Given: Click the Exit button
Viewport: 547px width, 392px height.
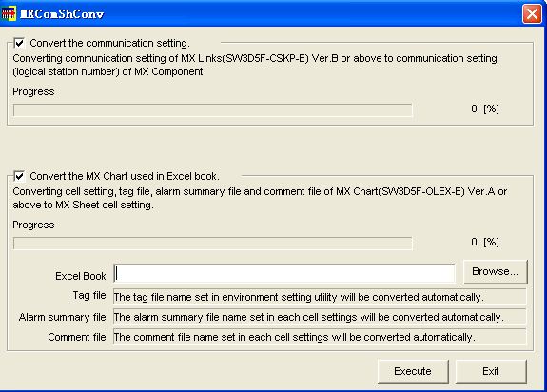Looking at the screenshot, I should (x=491, y=371).
